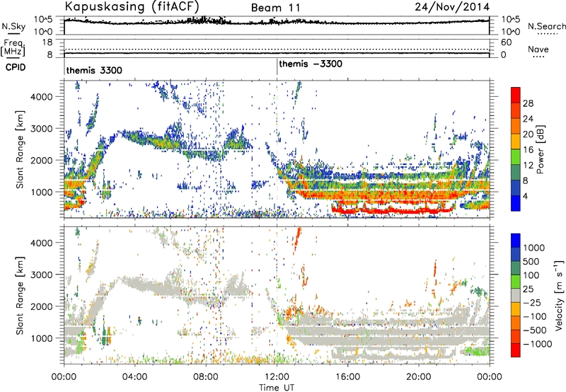The width and height of the screenshot is (566, 392).
Task: Click the "themis 3300" CPID marker text
Action: (x=94, y=70)
